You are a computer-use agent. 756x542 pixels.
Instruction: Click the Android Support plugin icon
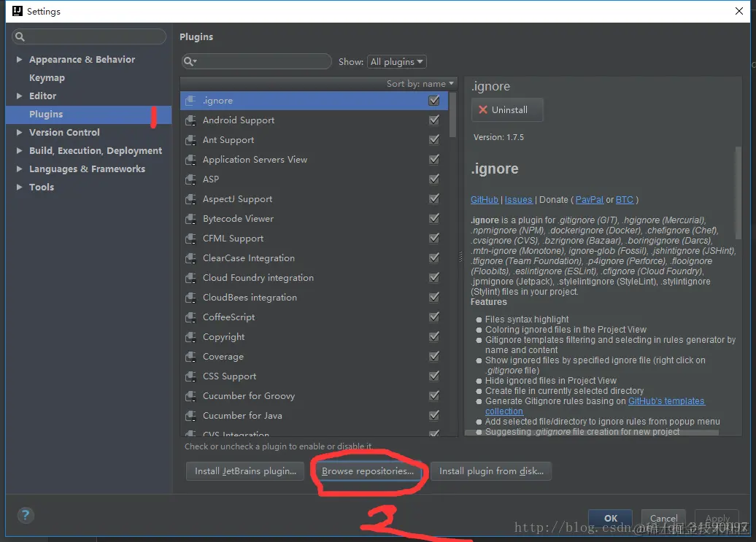(x=190, y=120)
